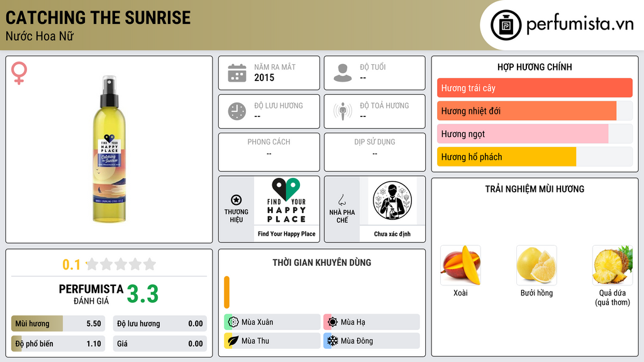Click the Hương nhiệt đới accord bar
The width and height of the screenshot is (644, 362).
(535, 111)
